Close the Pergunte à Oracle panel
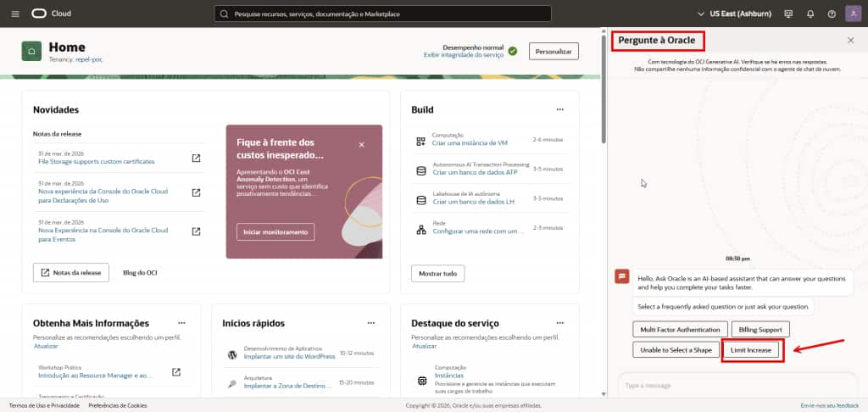 point(851,41)
